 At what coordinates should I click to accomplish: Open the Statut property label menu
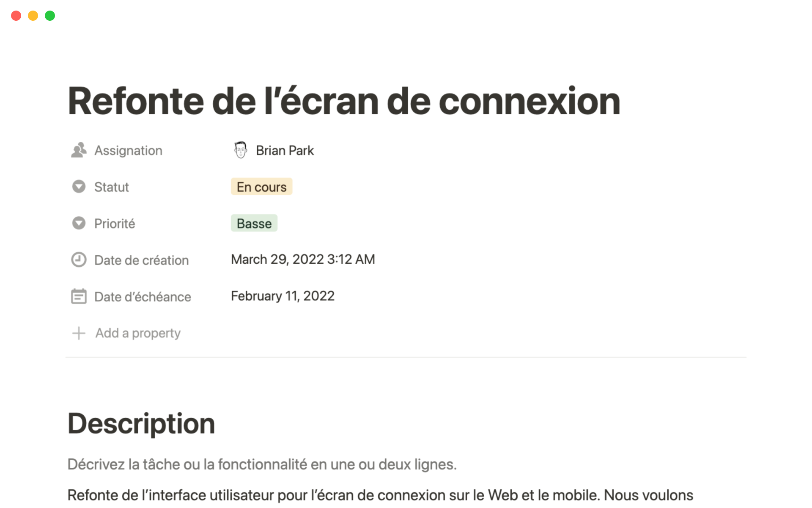click(x=111, y=187)
